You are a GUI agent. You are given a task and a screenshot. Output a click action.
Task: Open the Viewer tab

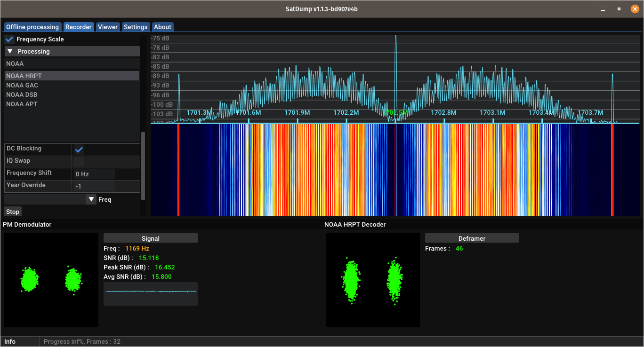click(x=108, y=27)
